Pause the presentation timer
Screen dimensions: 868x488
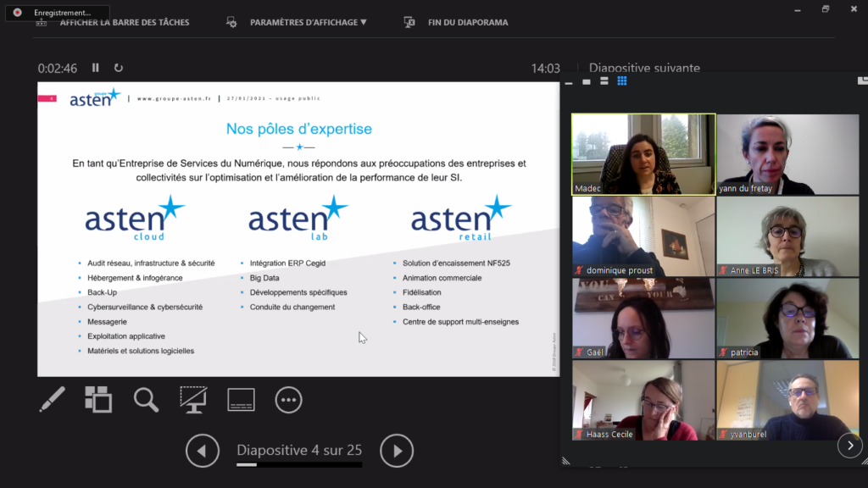[x=96, y=68]
